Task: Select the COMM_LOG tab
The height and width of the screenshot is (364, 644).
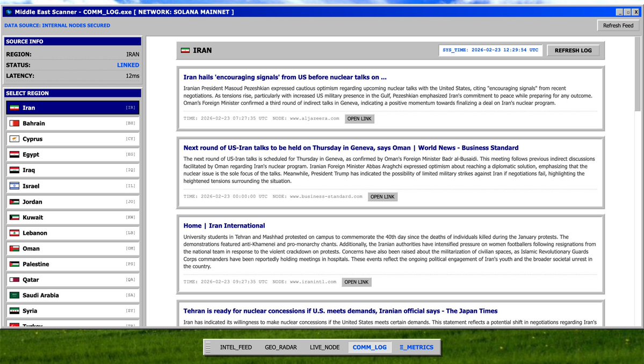Action: tap(369, 347)
